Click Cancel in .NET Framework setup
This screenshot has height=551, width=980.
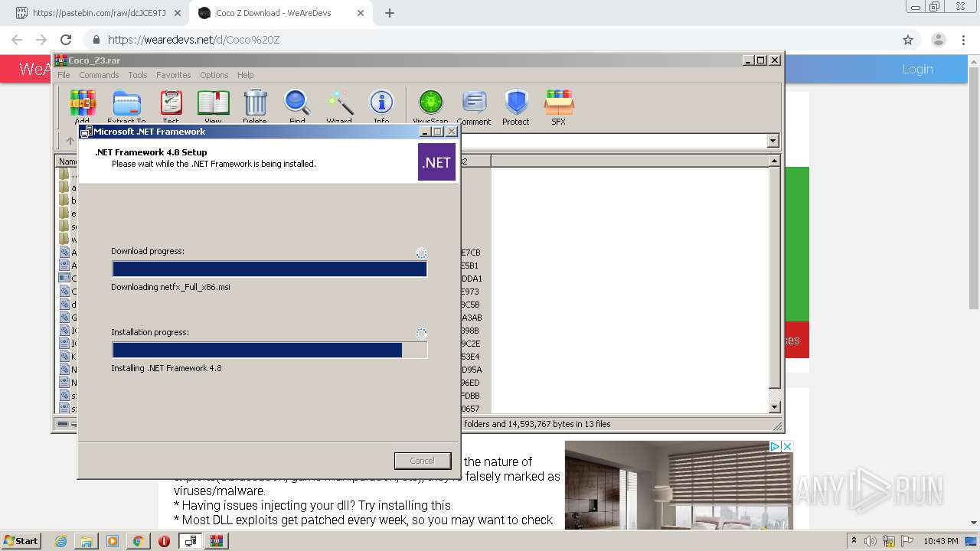pos(423,461)
